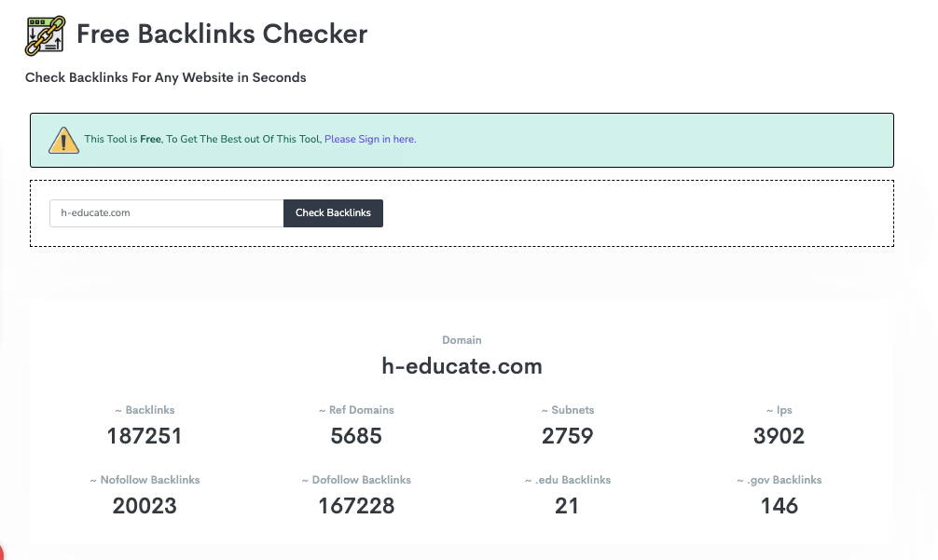Click the .gov Backlinks value 146
The height and width of the screenshot is (560, 938).
pos(779,505)
